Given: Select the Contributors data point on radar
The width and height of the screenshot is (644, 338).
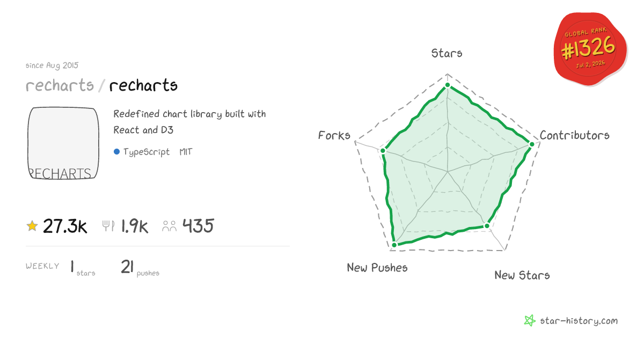Looking at the screenshot, I should (532, 144).
